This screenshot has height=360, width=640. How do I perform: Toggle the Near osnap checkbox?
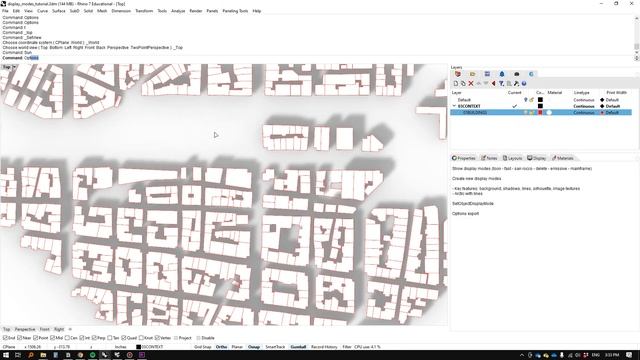[x=20, y=338]
